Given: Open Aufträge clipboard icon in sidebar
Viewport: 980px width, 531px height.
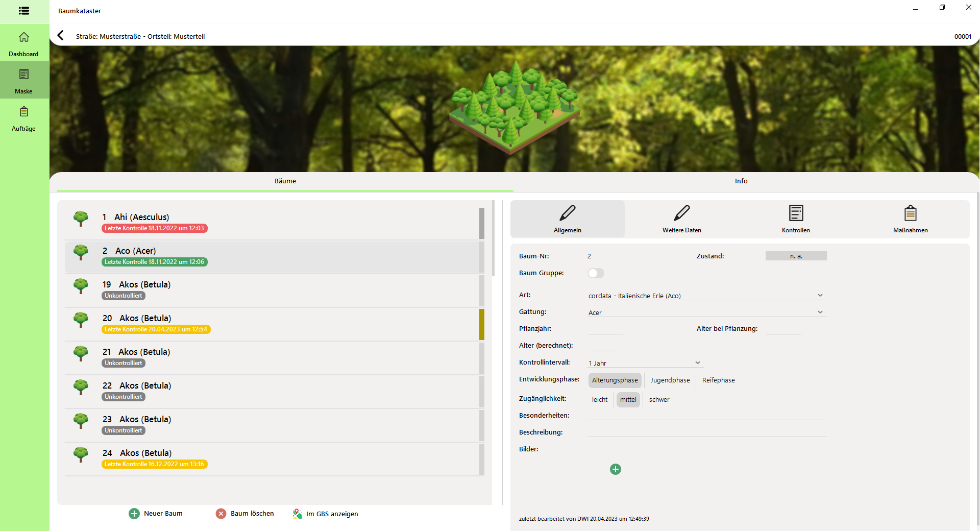Looking at the screenshot, I should (x=24, y=118).
